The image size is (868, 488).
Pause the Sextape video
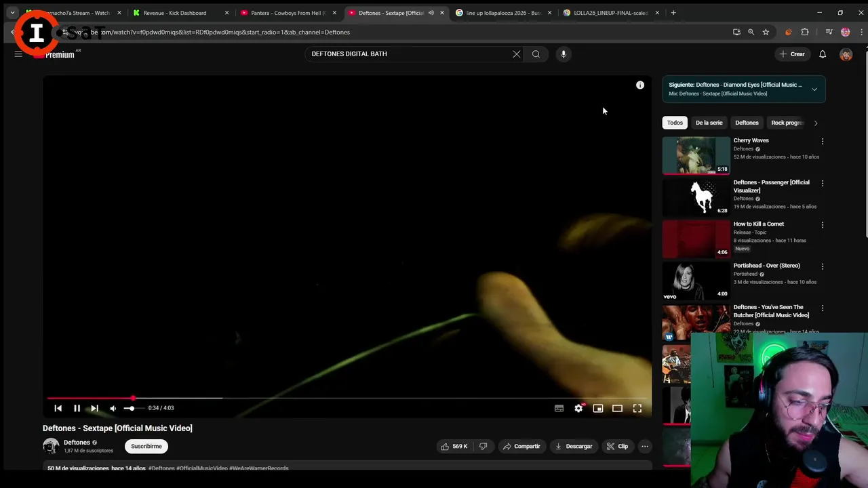[x=77, y=408]
